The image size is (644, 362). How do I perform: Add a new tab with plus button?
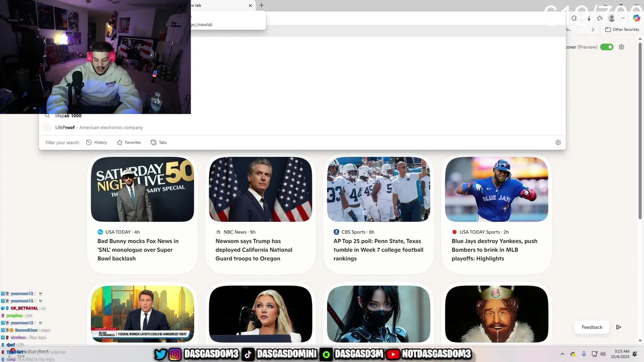point(261,6)
